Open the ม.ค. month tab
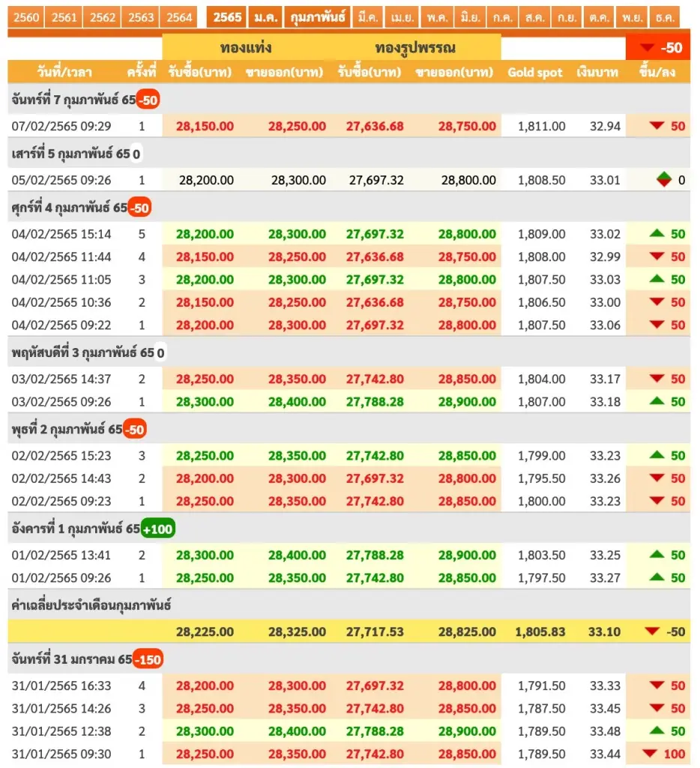 coord(266,18)
